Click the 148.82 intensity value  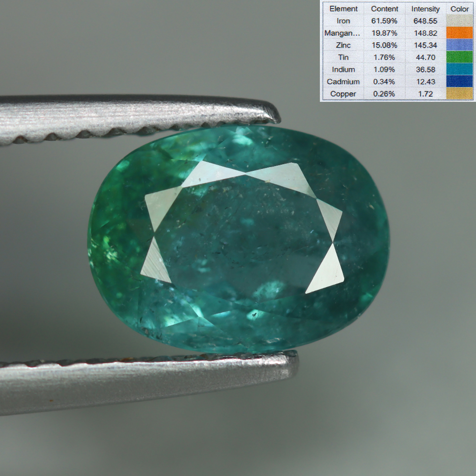click(x=425, y=33)
